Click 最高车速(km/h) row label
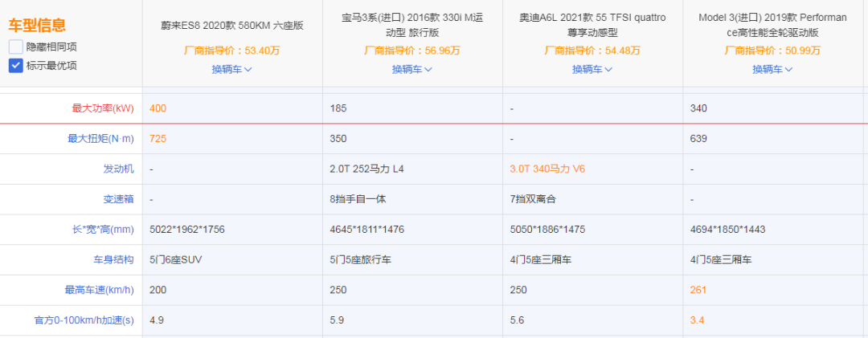868x338 pixels. point(100,290)
